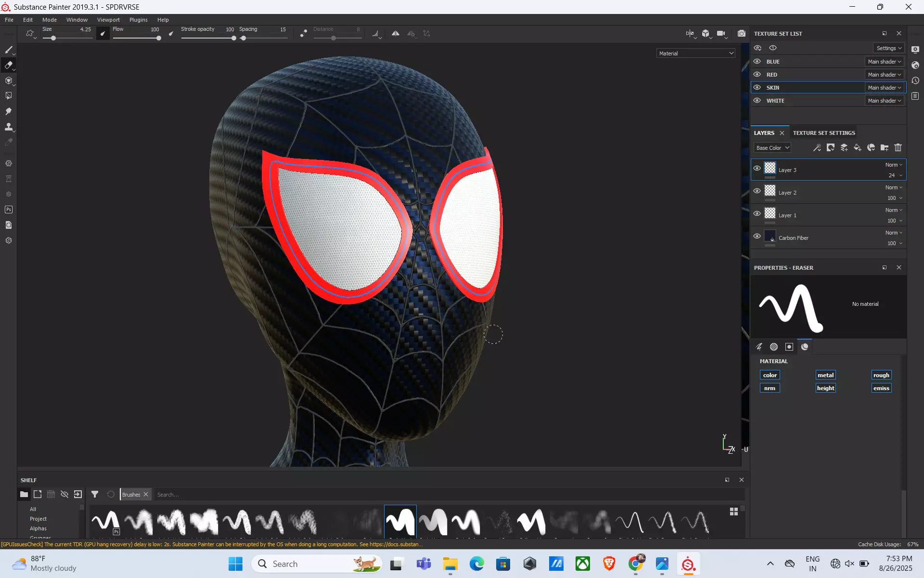Viewport: 924px width, 578px height.
Task: Select the Paint brush tool
Action: (x=9, y=50)
